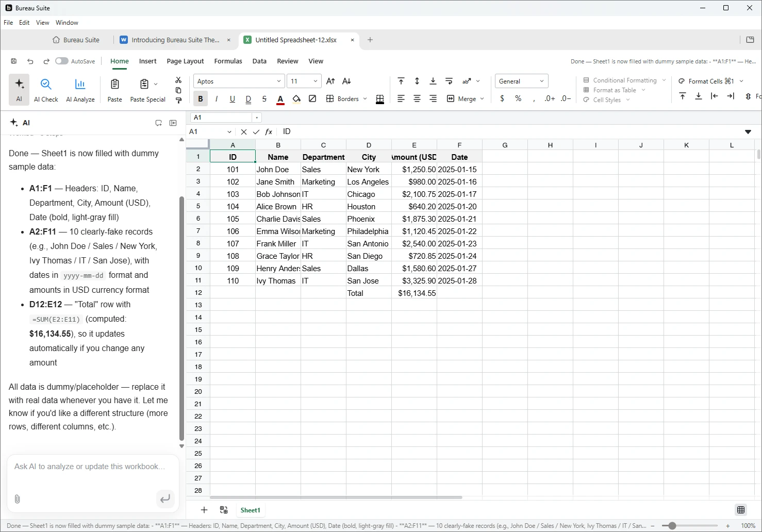This screenshot has height=532, width=762.
Task: Open the Aptos font name dropdown
Action: [279, 81]
